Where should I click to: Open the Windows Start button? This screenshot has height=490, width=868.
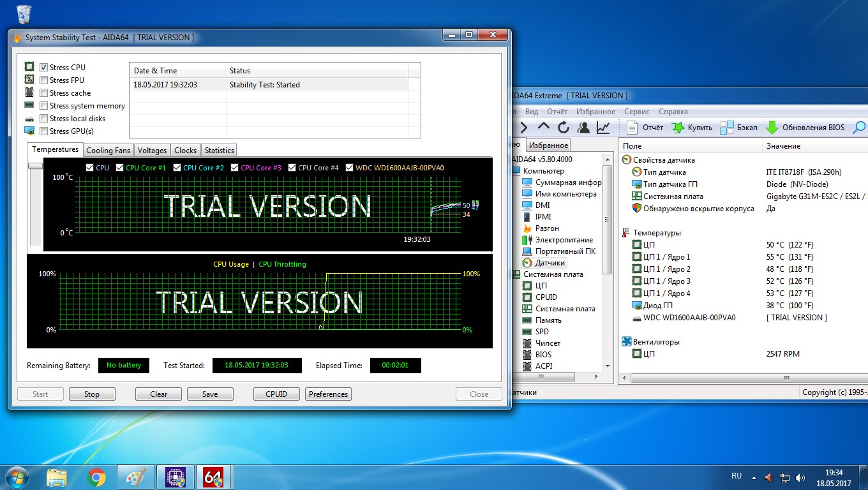coord(17,477)
